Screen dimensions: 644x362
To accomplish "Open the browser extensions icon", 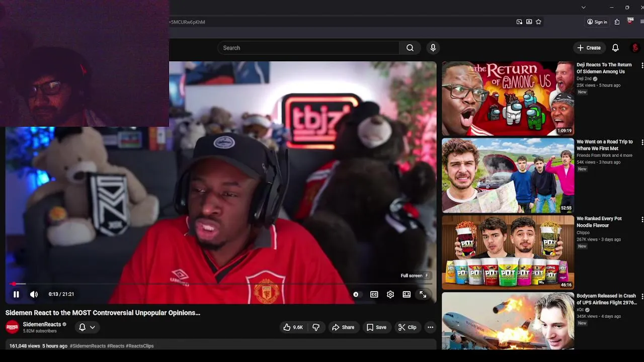I will (617, 22).
